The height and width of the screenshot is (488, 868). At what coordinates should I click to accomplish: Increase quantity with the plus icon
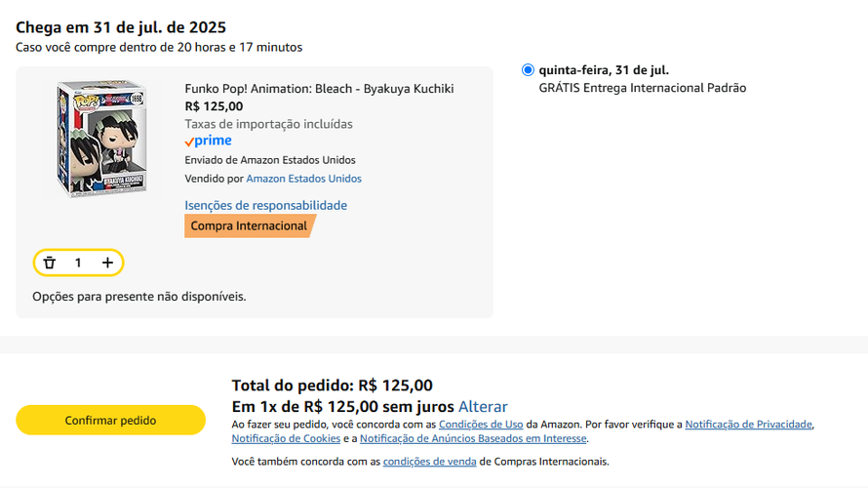(x=107, y=263)
